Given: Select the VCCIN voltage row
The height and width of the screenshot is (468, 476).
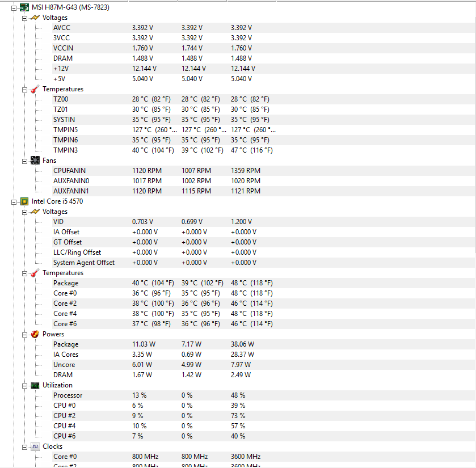Looking at the screenshot, I should click(x=263, y=48).
